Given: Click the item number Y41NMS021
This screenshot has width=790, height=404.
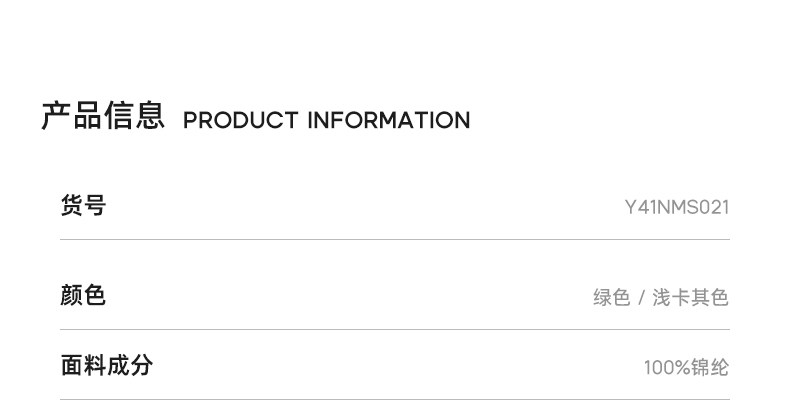Looking at the screenshot, I should point(676,207).
